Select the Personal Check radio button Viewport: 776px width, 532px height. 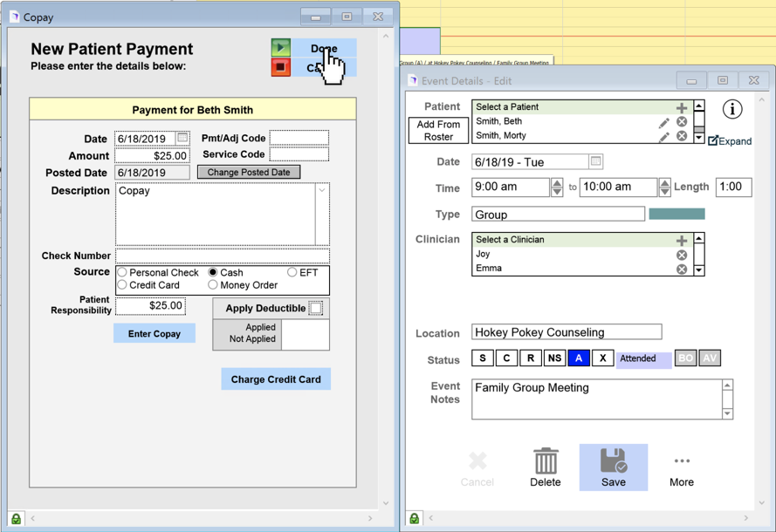[123, 273]
